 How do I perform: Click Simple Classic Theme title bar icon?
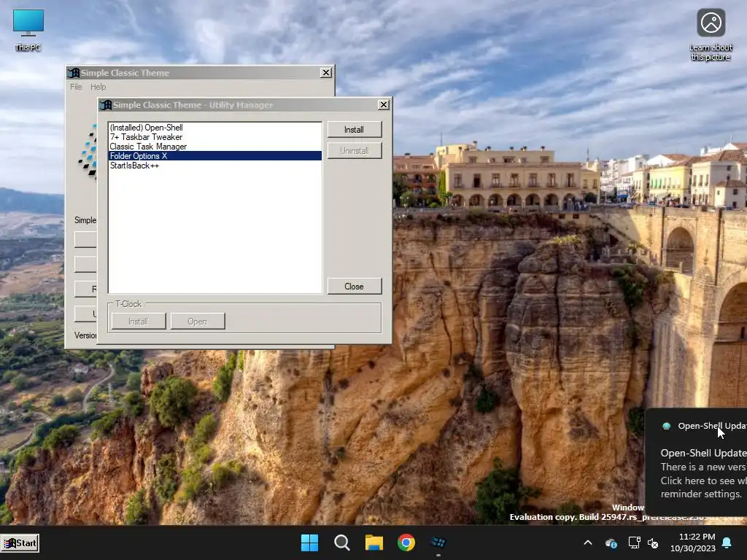tap(74, 73)
